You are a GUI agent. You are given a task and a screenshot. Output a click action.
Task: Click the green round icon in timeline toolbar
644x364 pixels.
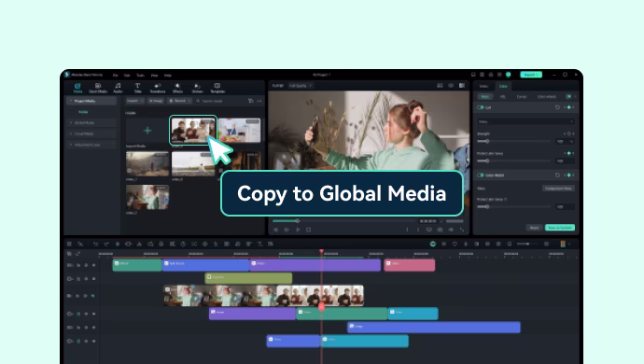point(432,244)
